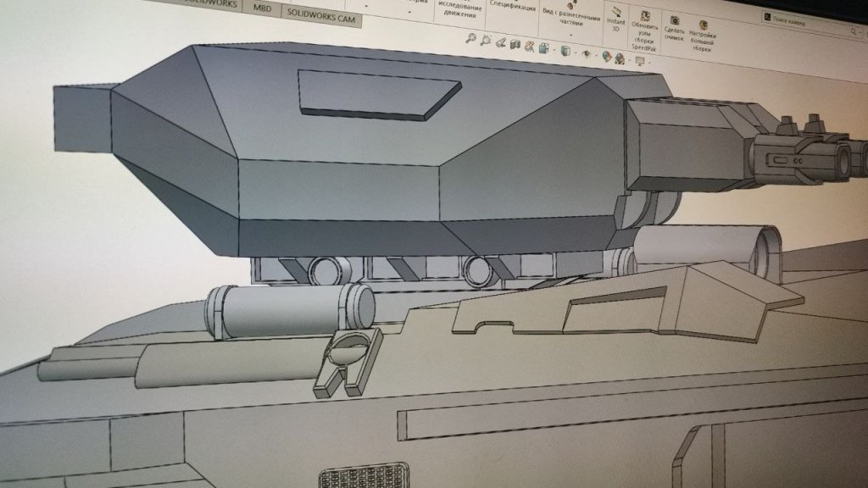Select the Zoom to Area tool

487,40
